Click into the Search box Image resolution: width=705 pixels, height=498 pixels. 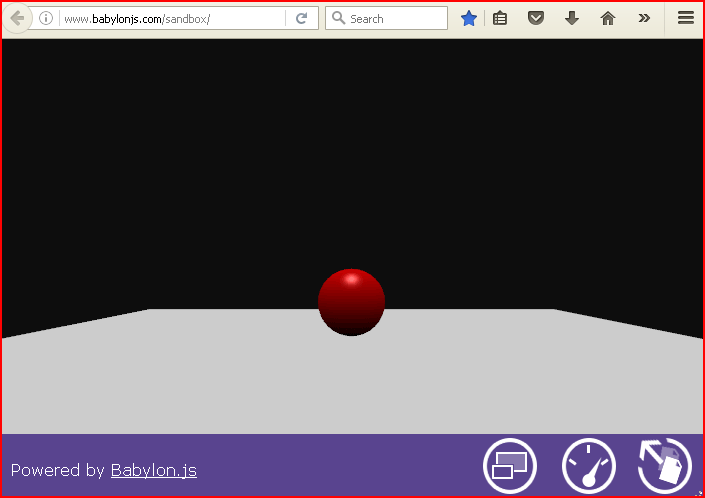pyautogui.click(x=386, y=18)
